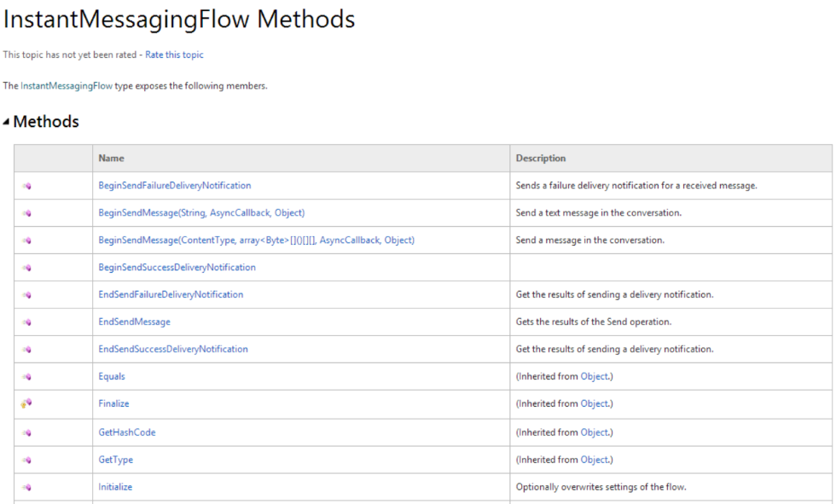Open BeginSendMessage(String, AsyncCallback, Object) method
This screenshot has height=504, width=836.
coord(201,212)
